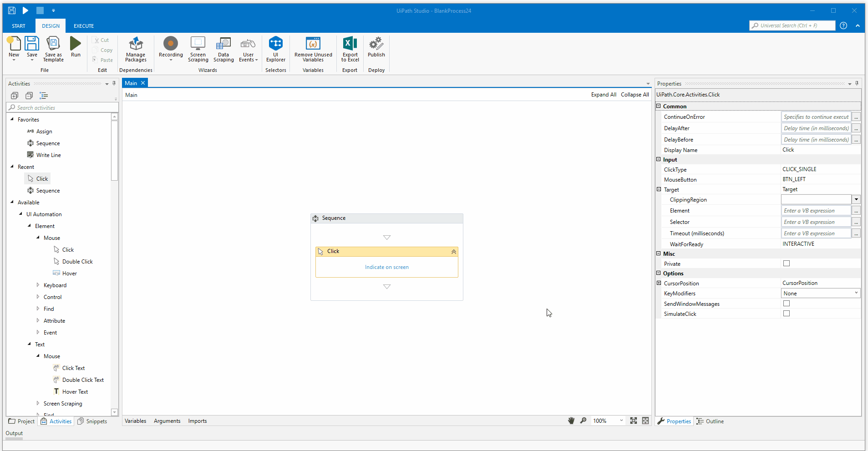This screenshot has height=451, width=868.
Task: Open the KeyModifiers dropdown
Action: [x=821, y=294]
